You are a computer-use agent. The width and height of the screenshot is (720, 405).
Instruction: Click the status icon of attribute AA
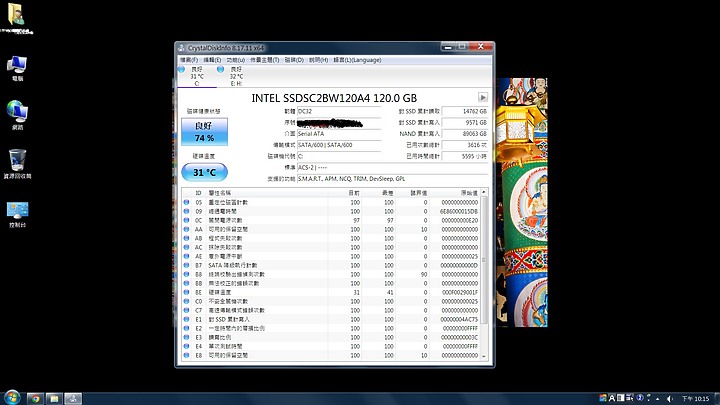coord(186,229)
